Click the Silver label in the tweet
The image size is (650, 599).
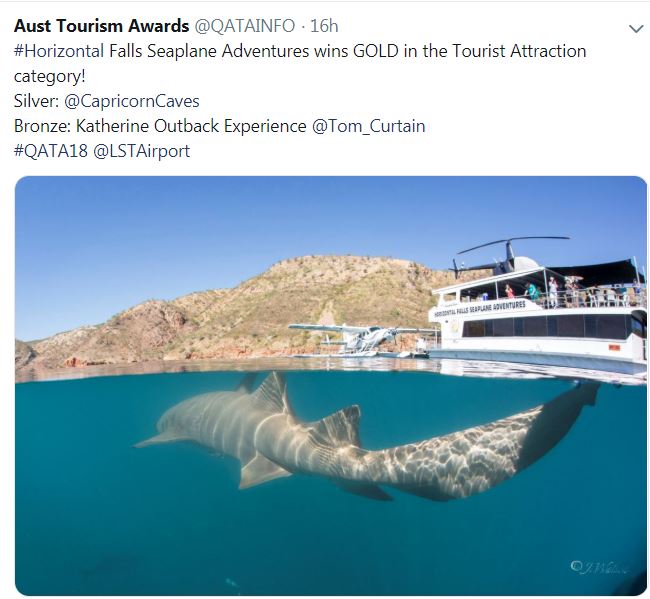coord(36,101)
